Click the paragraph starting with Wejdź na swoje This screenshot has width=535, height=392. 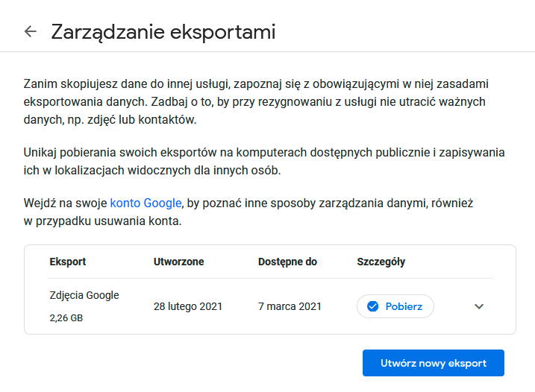[x=248, y=212]
